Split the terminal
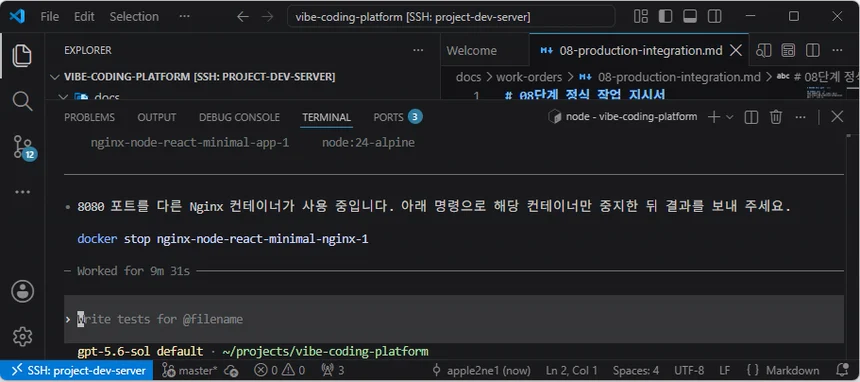 pos(751,117)
